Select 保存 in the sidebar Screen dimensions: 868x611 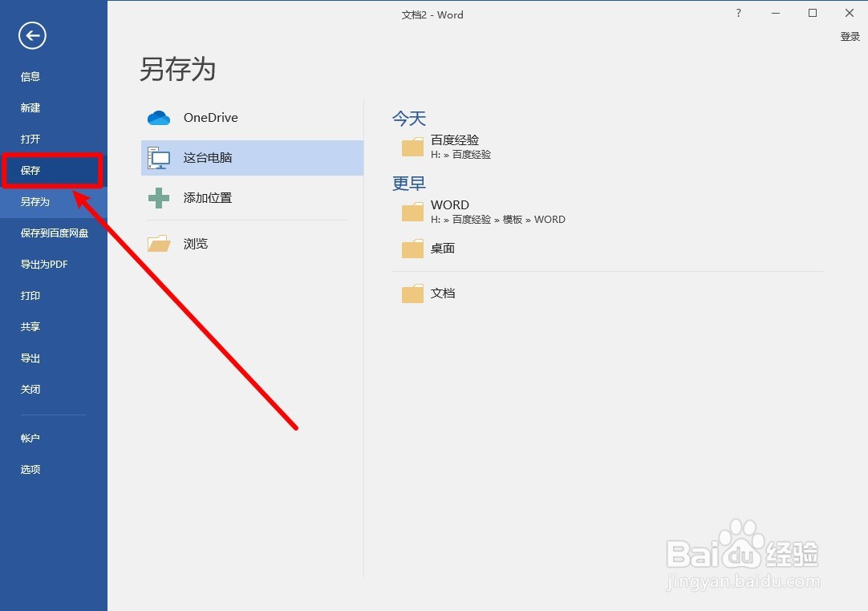click(30, 170)
